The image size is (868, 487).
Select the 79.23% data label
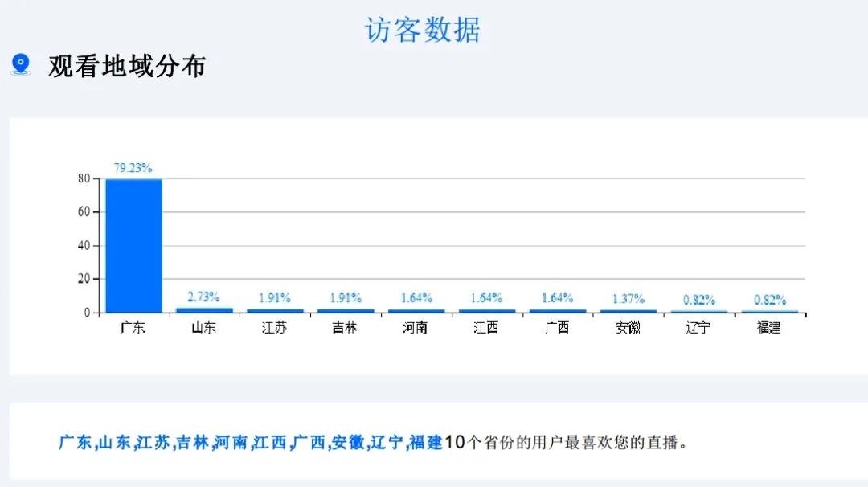(133, 168)
